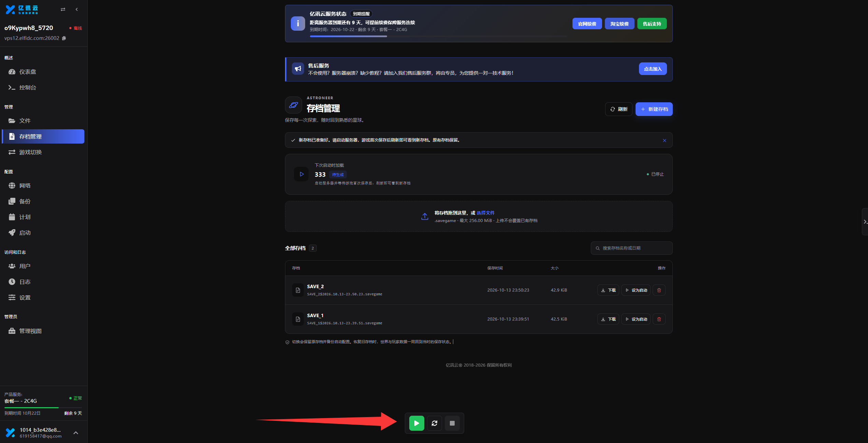The image size is (868, 443).
Task: Click the 刷新 refresh button
Action: [619, 109]
